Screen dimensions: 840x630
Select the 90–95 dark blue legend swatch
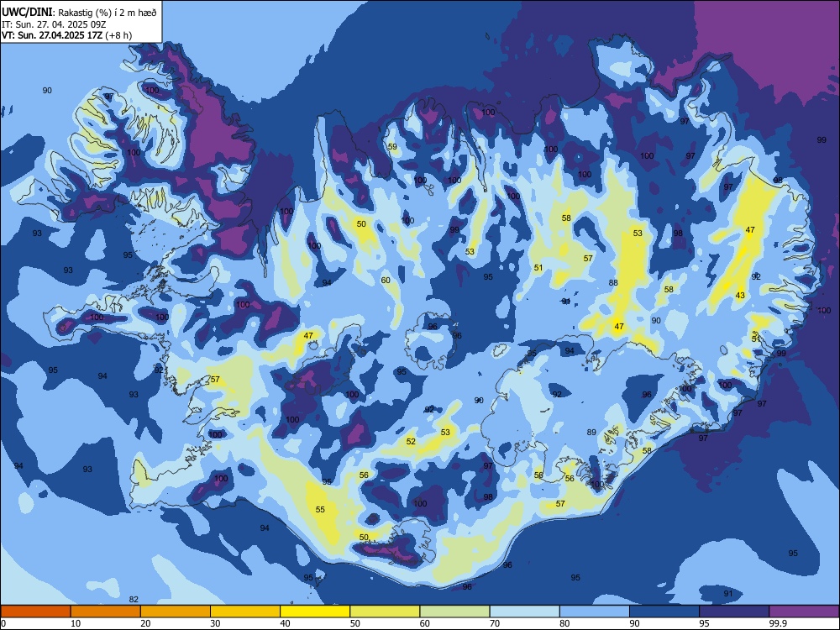(664, 612)
